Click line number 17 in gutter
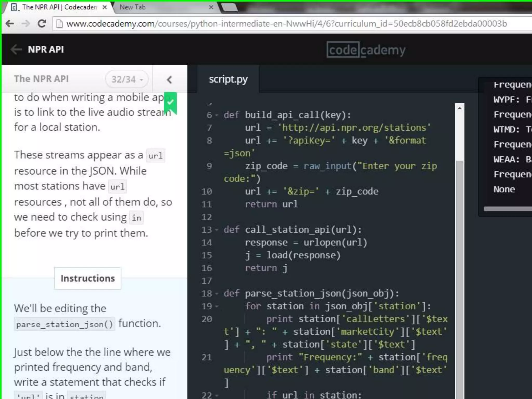Viewport: 532px width, 399px height. 207,281
